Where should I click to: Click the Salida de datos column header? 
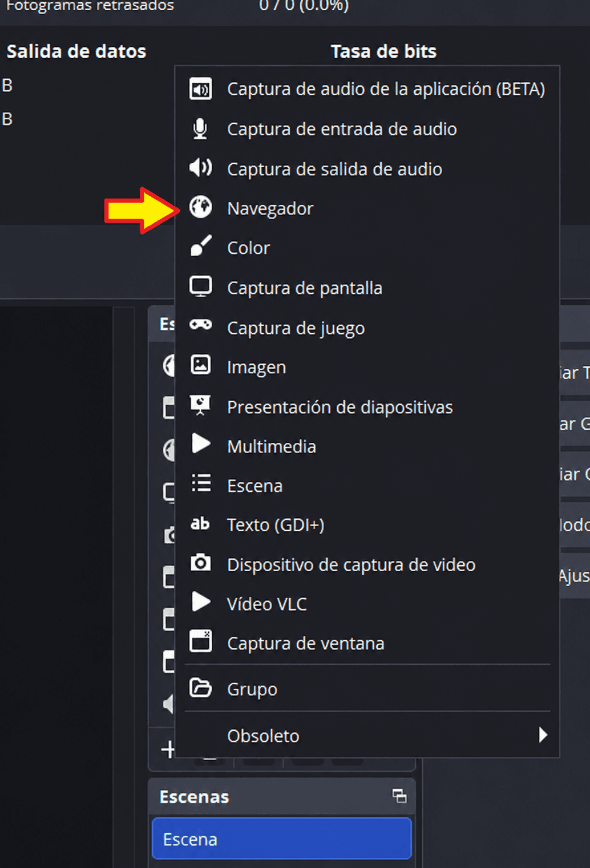point(76,51)
